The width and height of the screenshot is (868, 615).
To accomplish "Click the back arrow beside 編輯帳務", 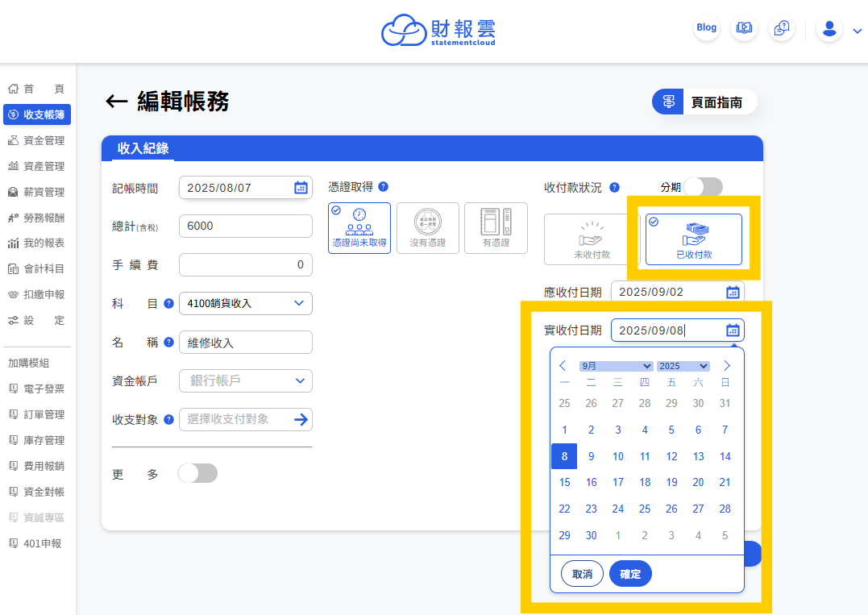I will click(117, 101).
